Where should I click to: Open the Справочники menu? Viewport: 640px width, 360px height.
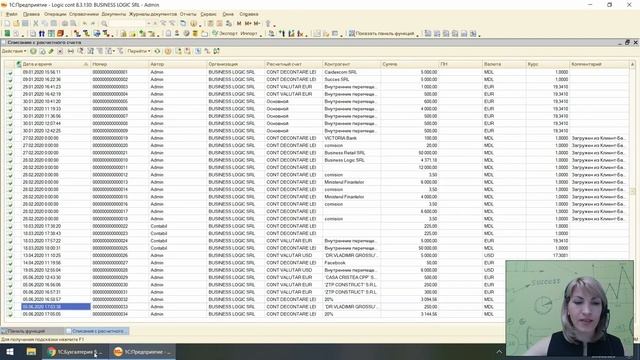tap(84, 14)
